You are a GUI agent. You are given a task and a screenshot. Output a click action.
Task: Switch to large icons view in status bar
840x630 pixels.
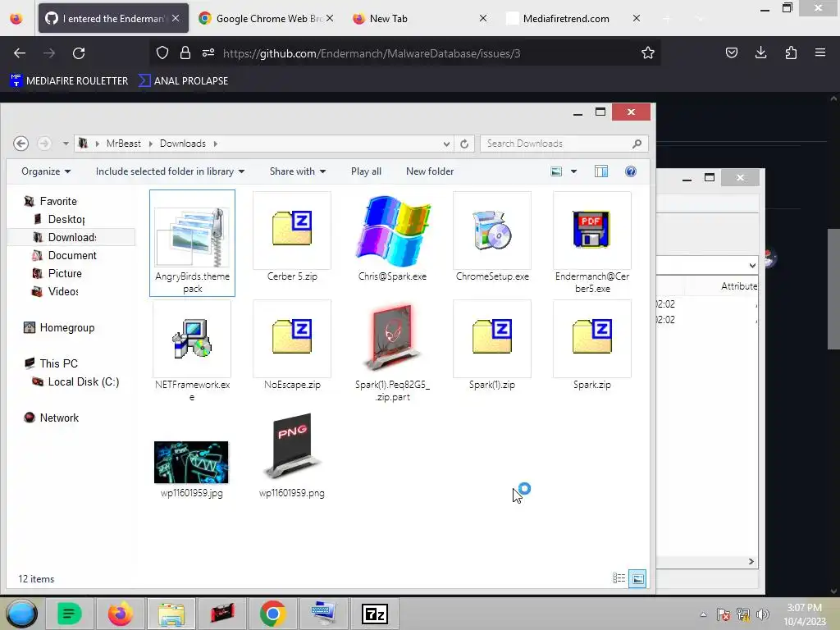(637, 578)
